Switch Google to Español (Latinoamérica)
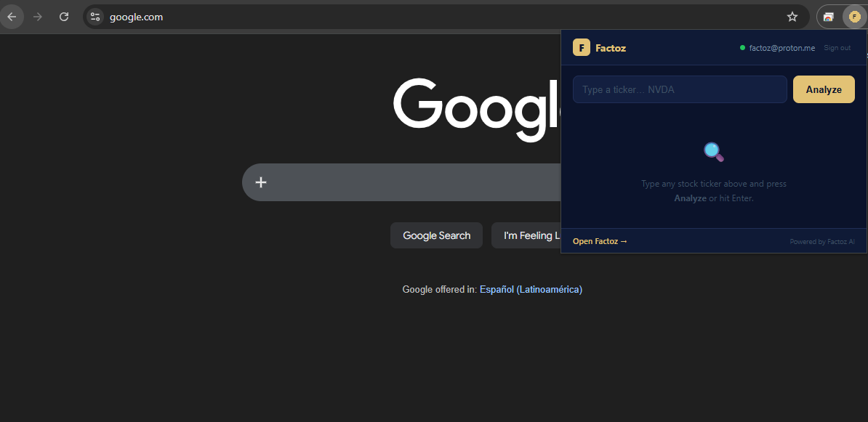This screenshot has height=422, width=868. point(531,289)
